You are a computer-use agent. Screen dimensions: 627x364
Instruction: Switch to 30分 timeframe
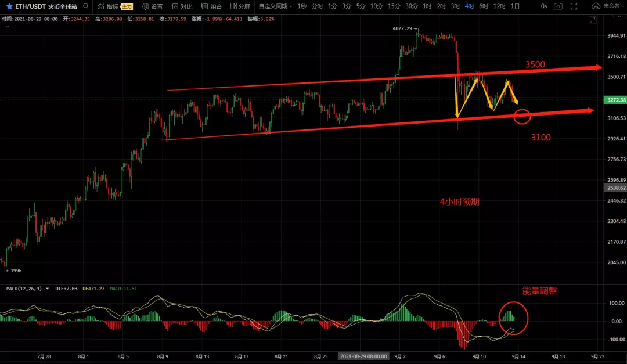tap(412, 6)
